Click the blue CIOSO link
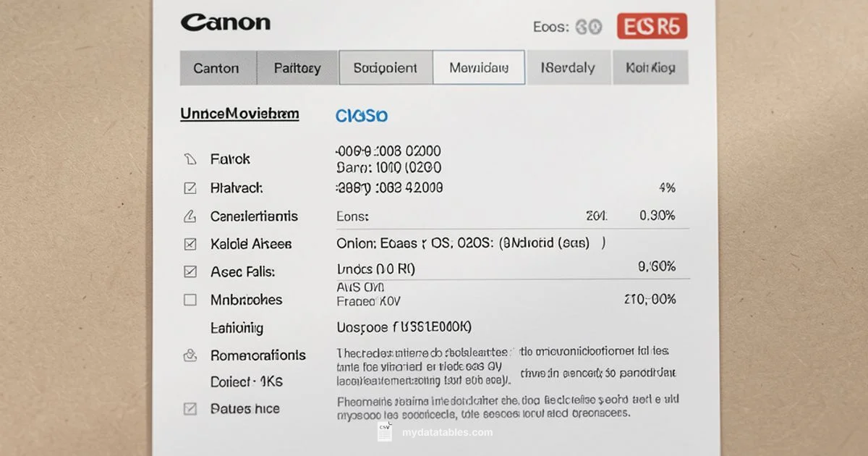Screen dimensions: 868x456 point(362,116)
